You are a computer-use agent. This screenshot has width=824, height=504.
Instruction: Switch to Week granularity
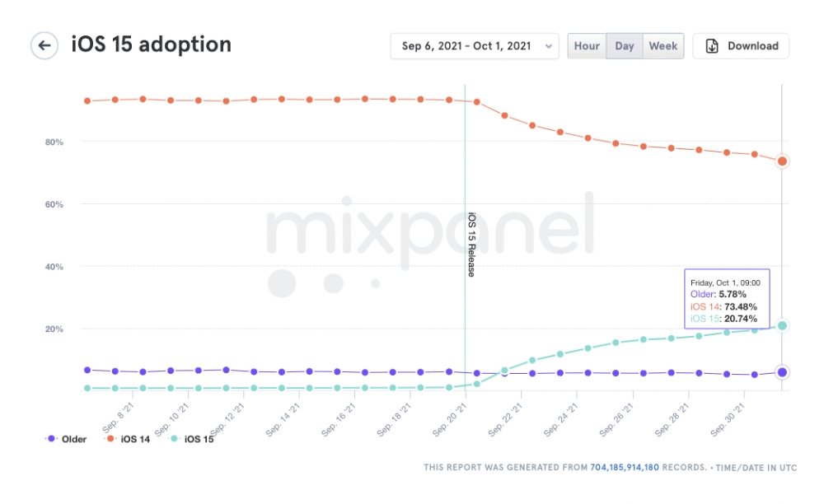(662, 46)
